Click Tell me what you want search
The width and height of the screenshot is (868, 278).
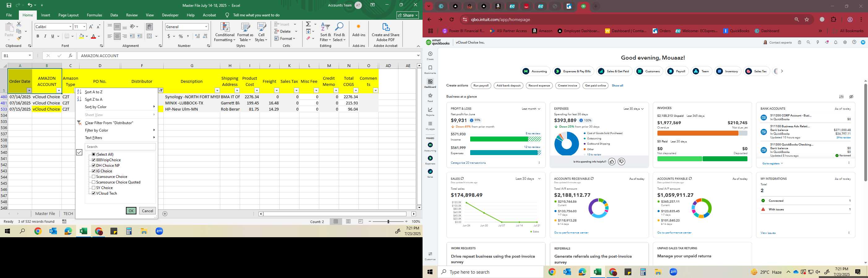pyautogui.click(x=256, y=15)
